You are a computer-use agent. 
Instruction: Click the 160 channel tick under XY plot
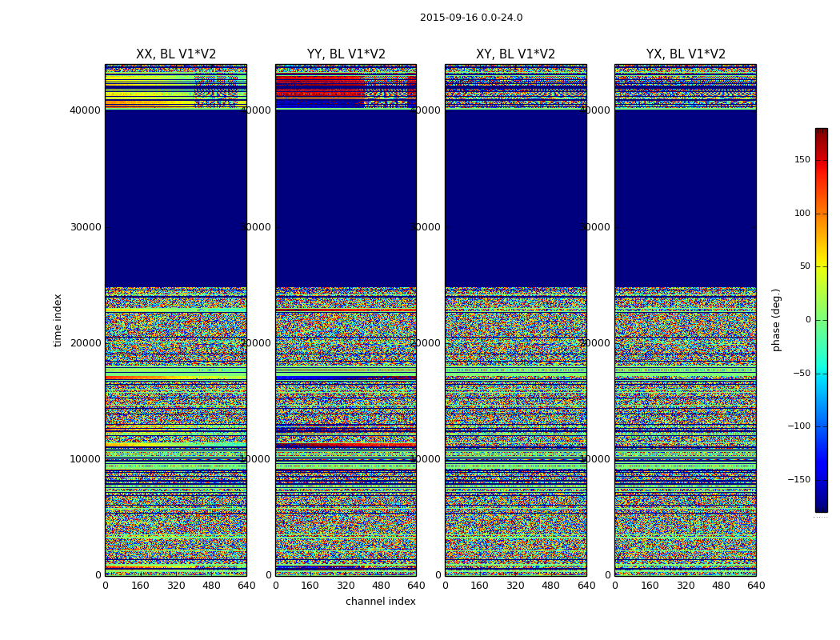click(x=479, y=586)
